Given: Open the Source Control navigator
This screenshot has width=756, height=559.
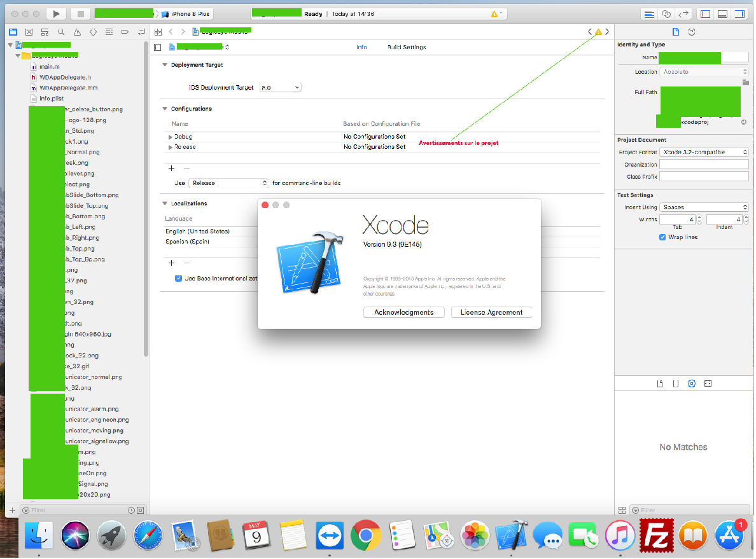Looking at the screenshot, I should tap(29, 32).
